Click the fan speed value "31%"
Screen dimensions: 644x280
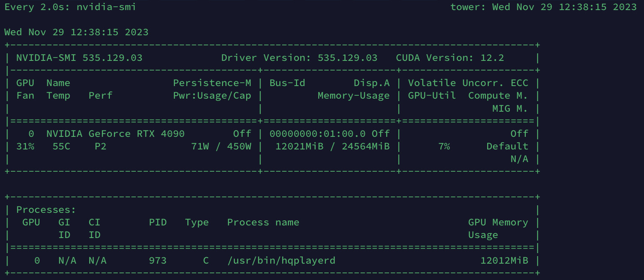[25, 146]
